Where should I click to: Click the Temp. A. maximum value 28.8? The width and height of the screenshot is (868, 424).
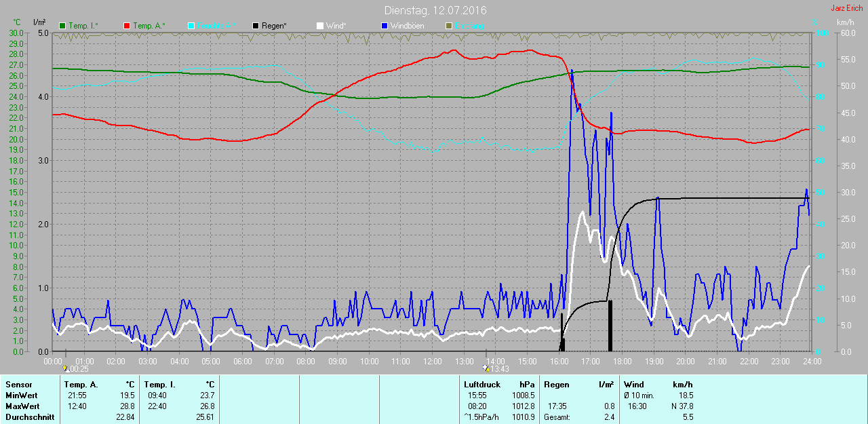click(x=127, y=406)
